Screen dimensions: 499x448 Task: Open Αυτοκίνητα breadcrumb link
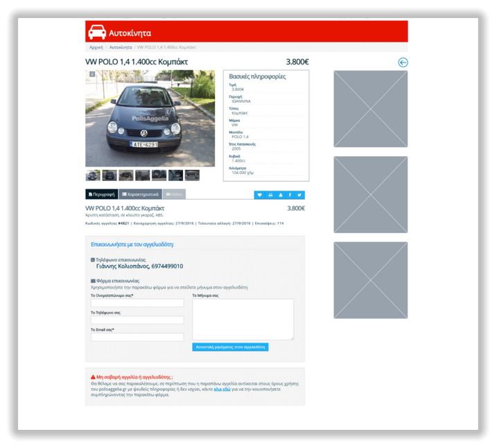click(x=121, y=47)
